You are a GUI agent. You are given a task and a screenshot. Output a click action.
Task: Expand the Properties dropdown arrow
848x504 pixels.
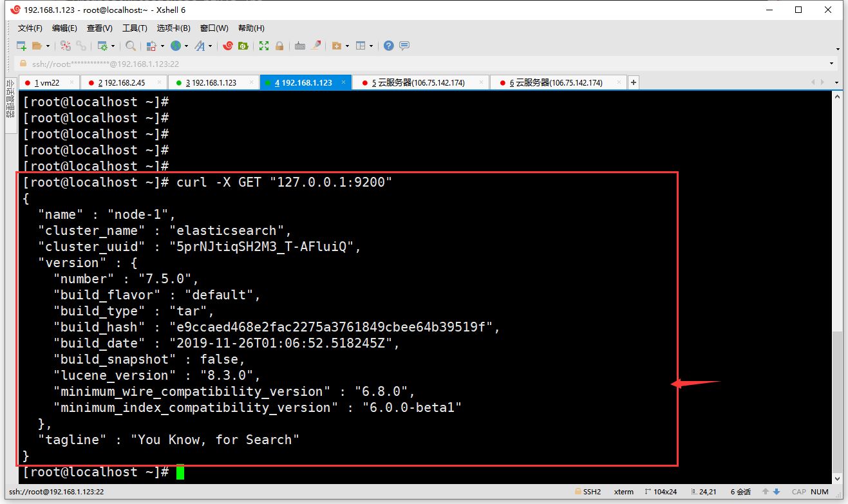[113, 46]
